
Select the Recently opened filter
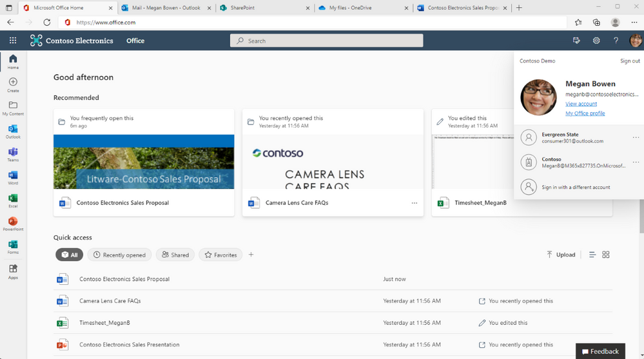pyautogui.click(x=119, y=255)
